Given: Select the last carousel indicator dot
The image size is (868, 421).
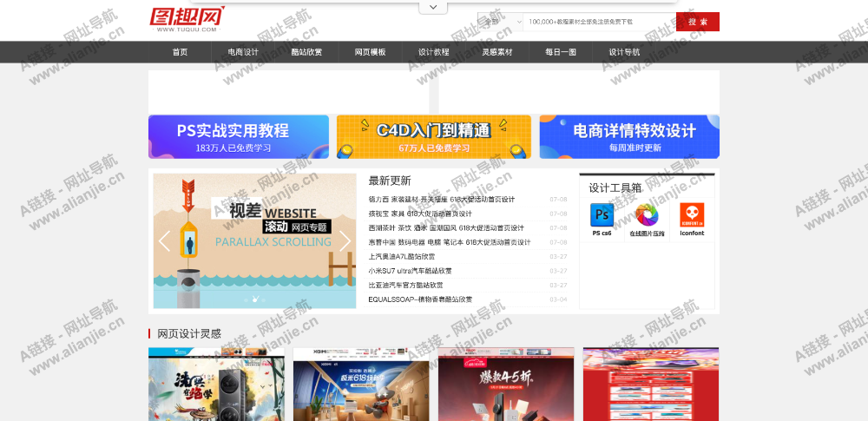Looking at the screenshot, I should click(263, 299).
